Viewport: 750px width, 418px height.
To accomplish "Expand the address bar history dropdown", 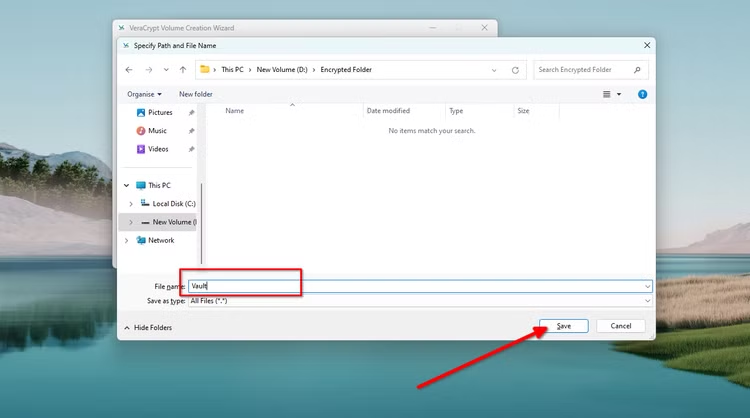I will coord(494,70).
